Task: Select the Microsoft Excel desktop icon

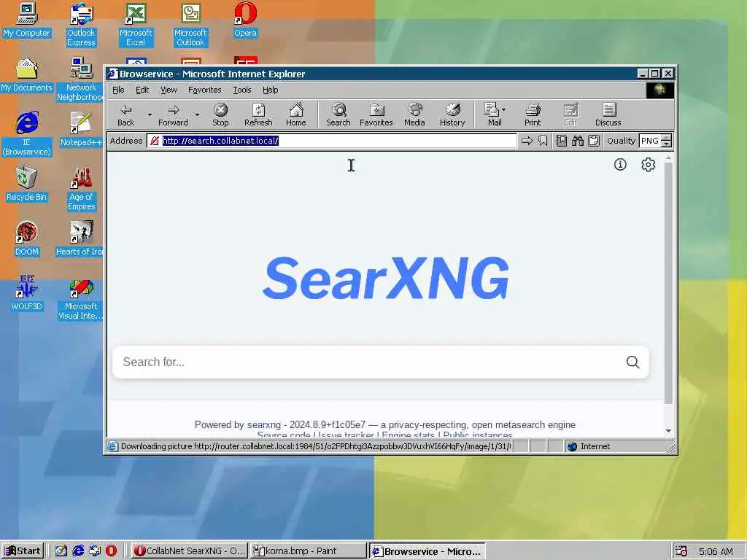Action: click(x=136, y=25)
